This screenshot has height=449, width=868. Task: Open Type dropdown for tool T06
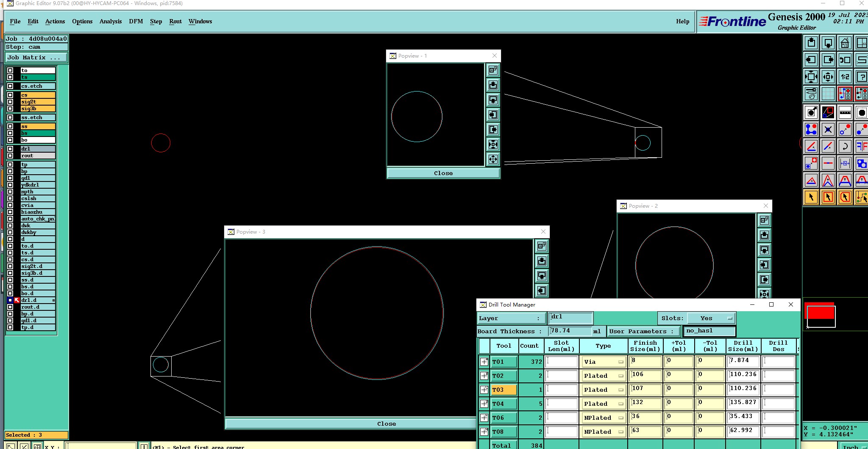(604, 418)
